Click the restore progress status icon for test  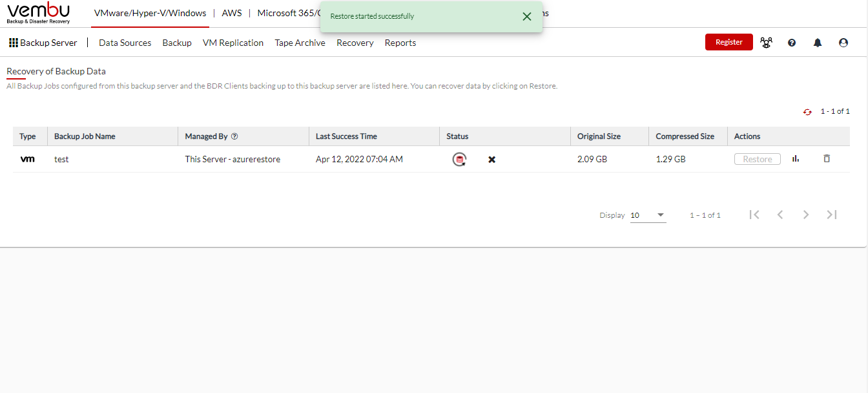click(x=459, y=159)
